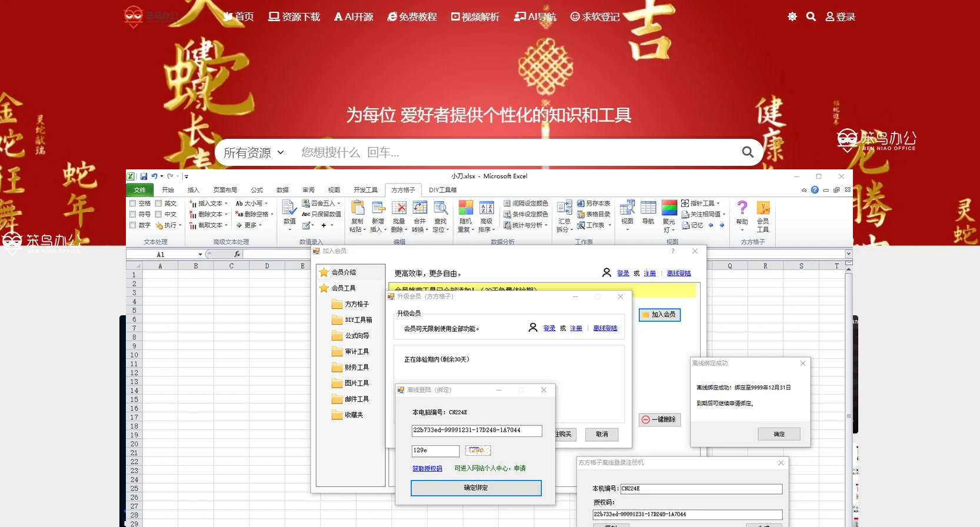Open the 大小写 dropdown
980x527 pixels.
pos(252,204)
